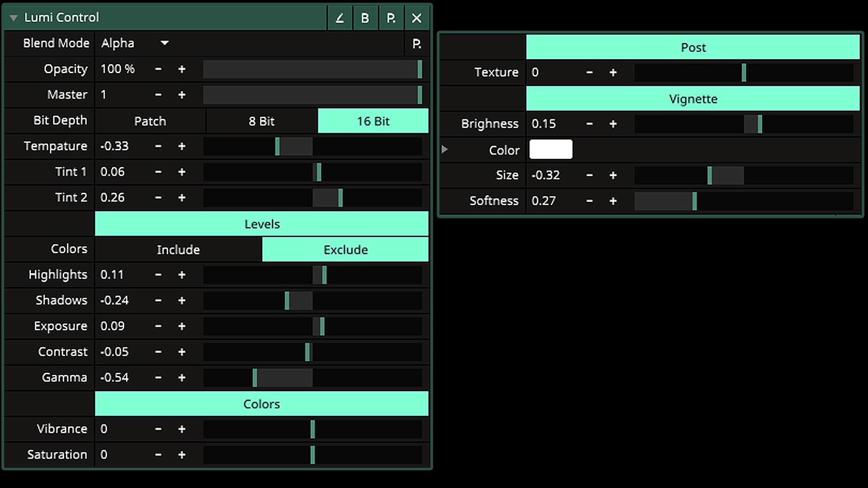Click the Post section header
This screenshot has height=488, width=868.
click(693, 47)
